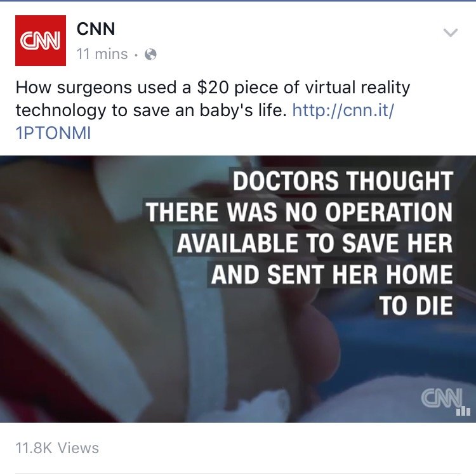The width and height of the screenshot is (476, 476).
Task: Tap the 'AVAILABLE TO SAVE HER' caption line
Action: (x=314, y=243)
